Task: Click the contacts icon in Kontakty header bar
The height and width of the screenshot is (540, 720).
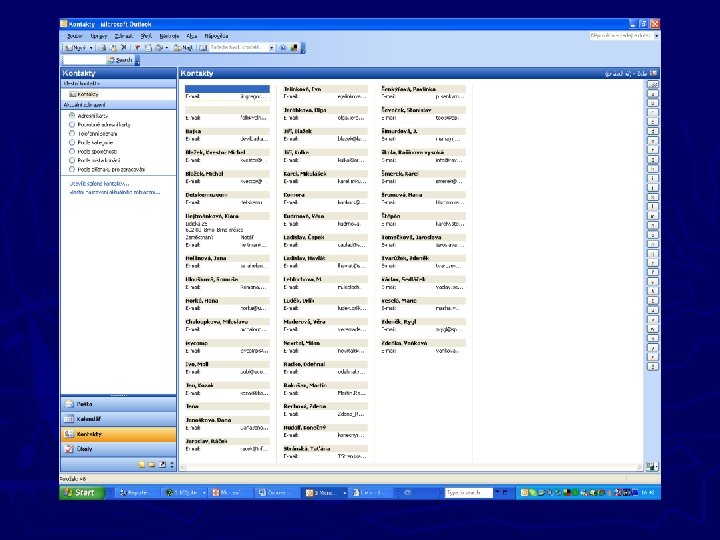Action: (653, 73)
